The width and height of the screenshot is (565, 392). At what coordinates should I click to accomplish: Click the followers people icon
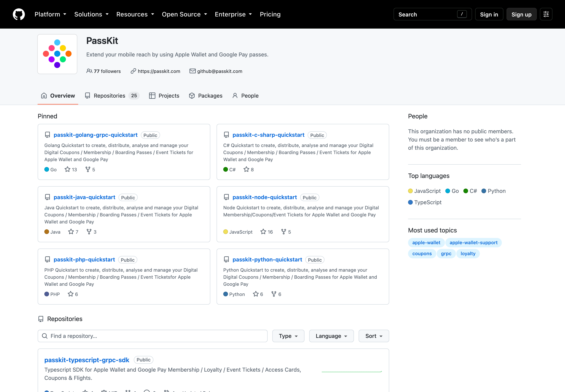89,71
